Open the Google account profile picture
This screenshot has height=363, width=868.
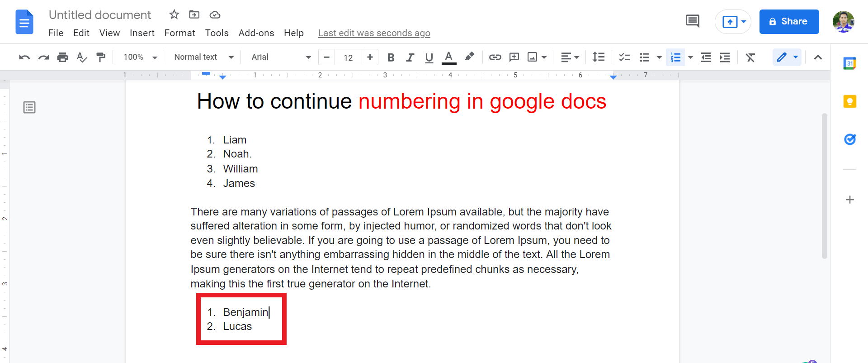coord(843,21)
